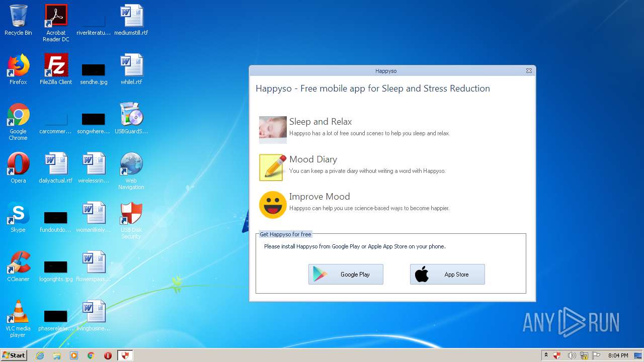Click the App Store button
Screen dimensions: 644x362
[x=447, y=275]
